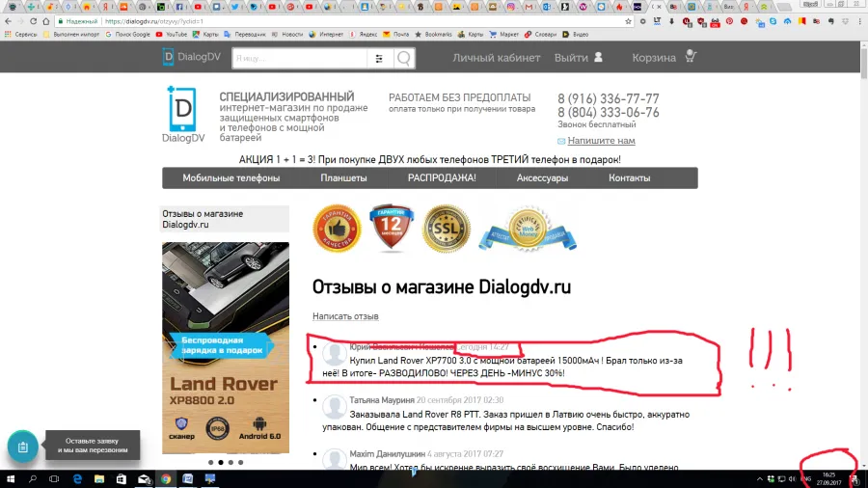Viewport: 868px width, 488px height.
Task: Open Планшеты menu item
Action: 343,178
